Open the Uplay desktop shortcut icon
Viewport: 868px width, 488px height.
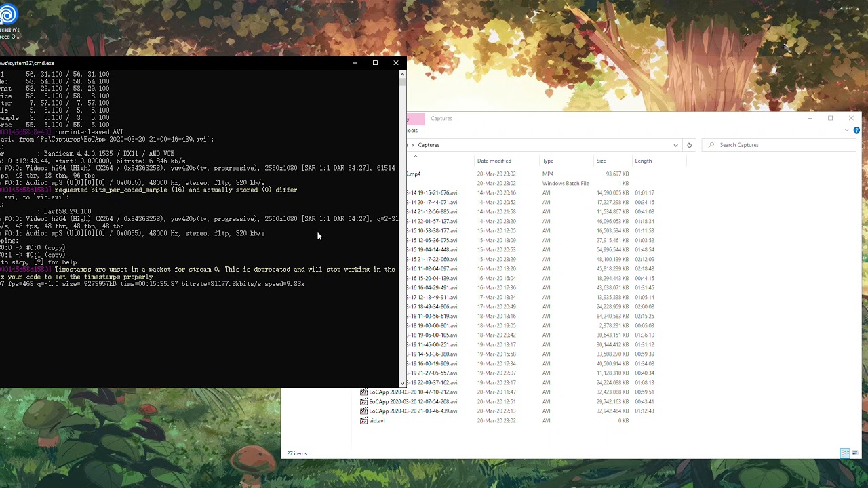(x=9, y=14)
